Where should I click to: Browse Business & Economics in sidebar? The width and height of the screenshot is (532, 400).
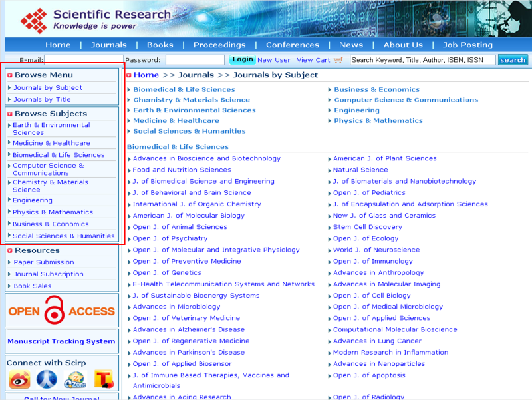tap(51, 224)
